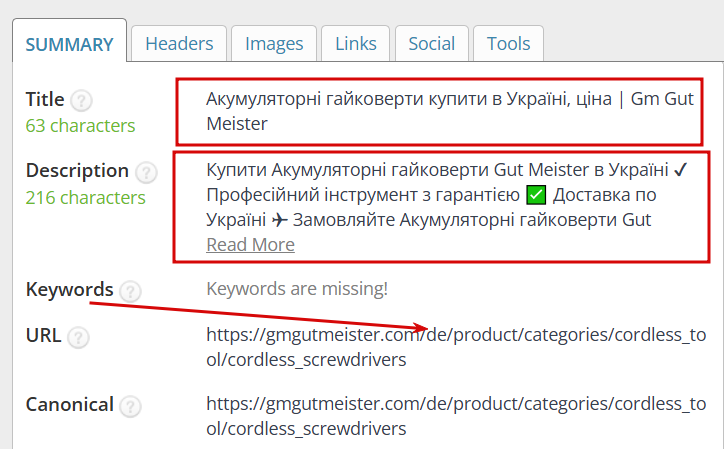Image resolution: width=724 pixels, height=449 pixels.
Task: Select the Links tab
Action: pos(356,44)
